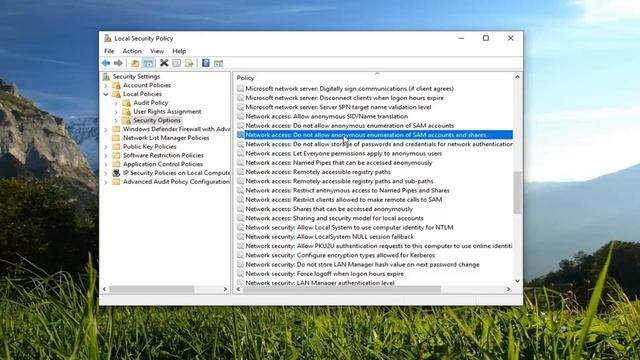Click tree pane scroll-right arrow

[225, 289]
